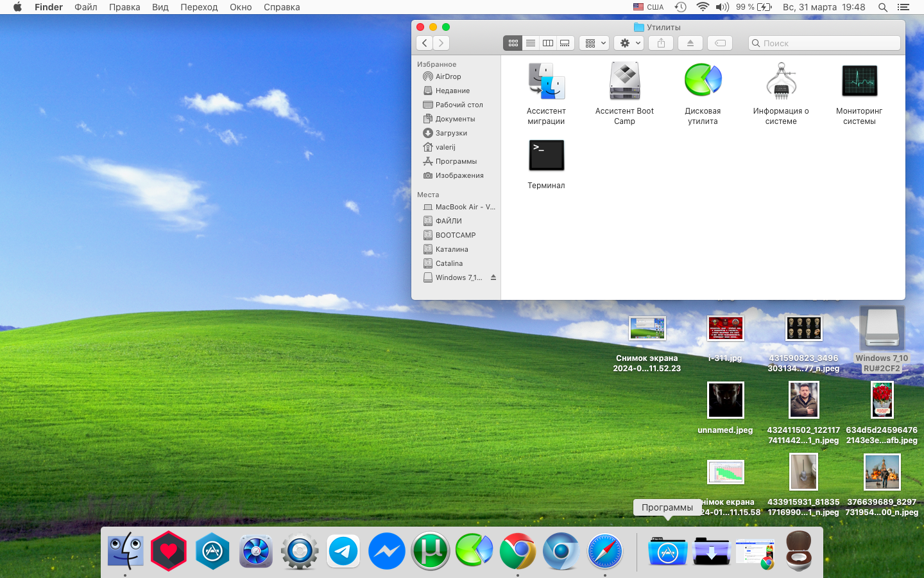Open the battery status showing 99 %
Viewport: 924px width, 578px height.
(754, 7)
